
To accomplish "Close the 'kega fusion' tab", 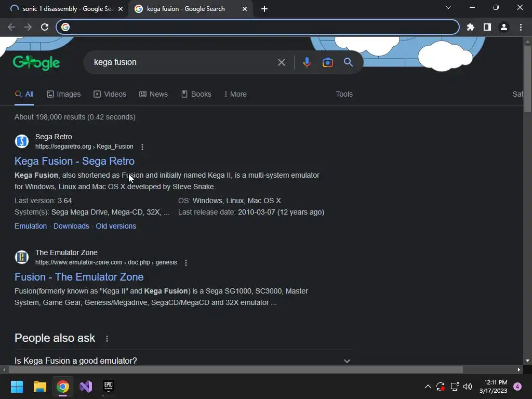I will pyautogui.click(x=245, y=9).
